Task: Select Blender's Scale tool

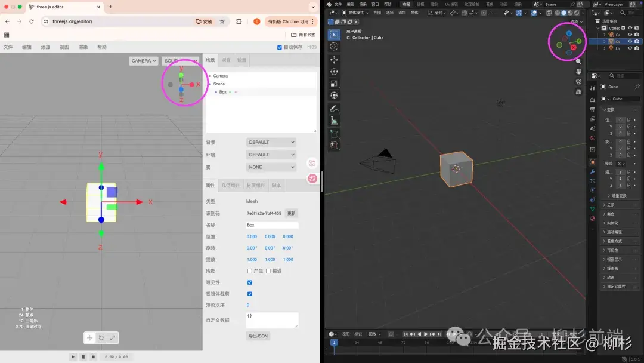Action: click(x=334, y=84)
